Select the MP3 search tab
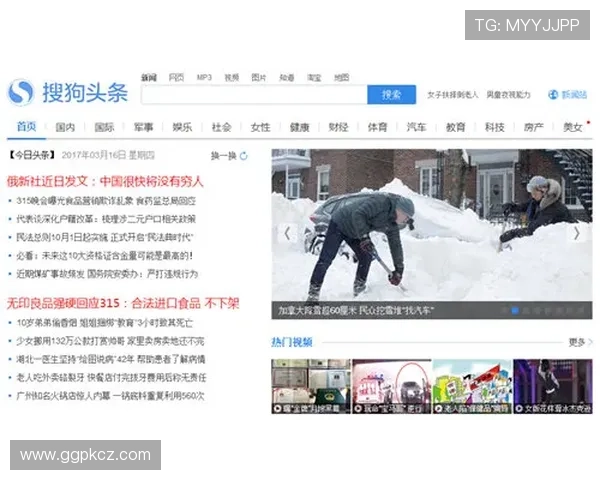600x480 pixels. pyautogui.click(x=204, y=77)
